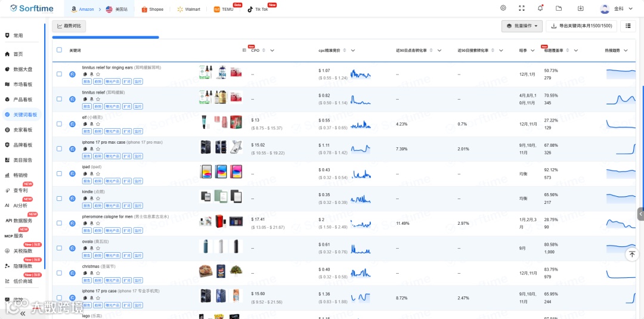Viewport: 644px width, 319px height.
Task: Open the cpc trend sparkline for 'elf' row
Action: pos(361,125)
